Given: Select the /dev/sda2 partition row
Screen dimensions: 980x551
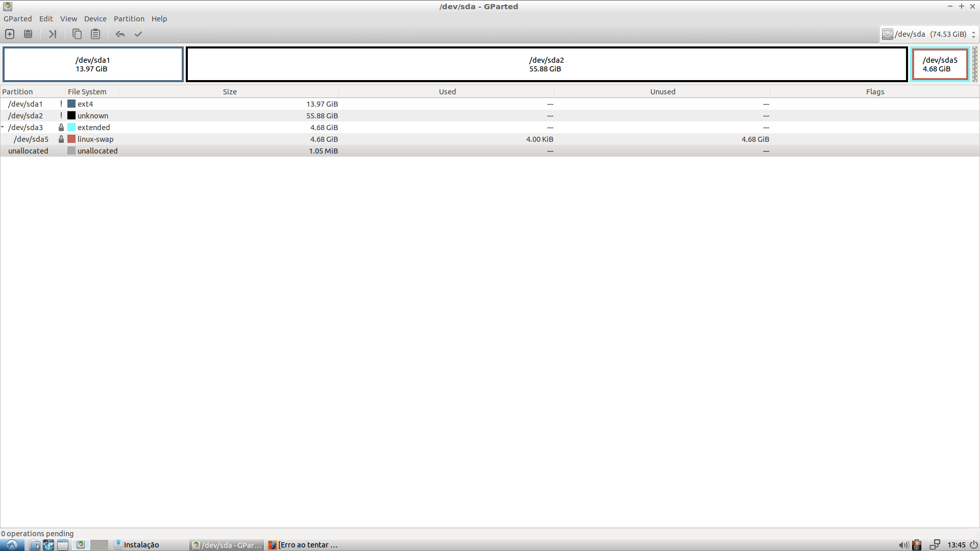Looking at the screenshot, I should (490, 116).
